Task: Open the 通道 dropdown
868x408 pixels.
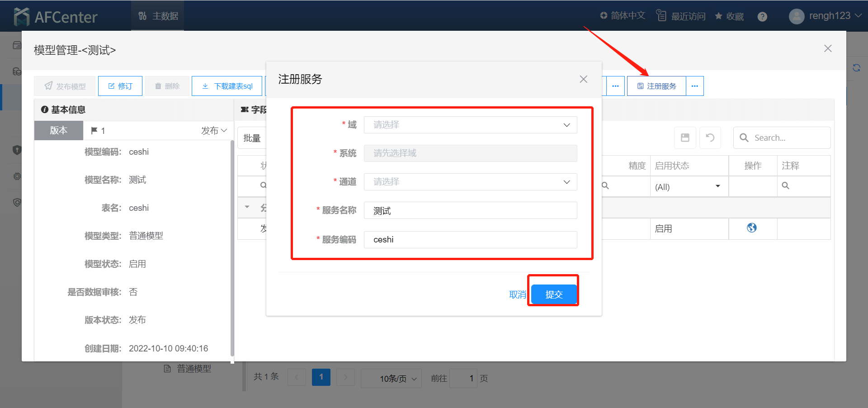Action: [470, 182]
